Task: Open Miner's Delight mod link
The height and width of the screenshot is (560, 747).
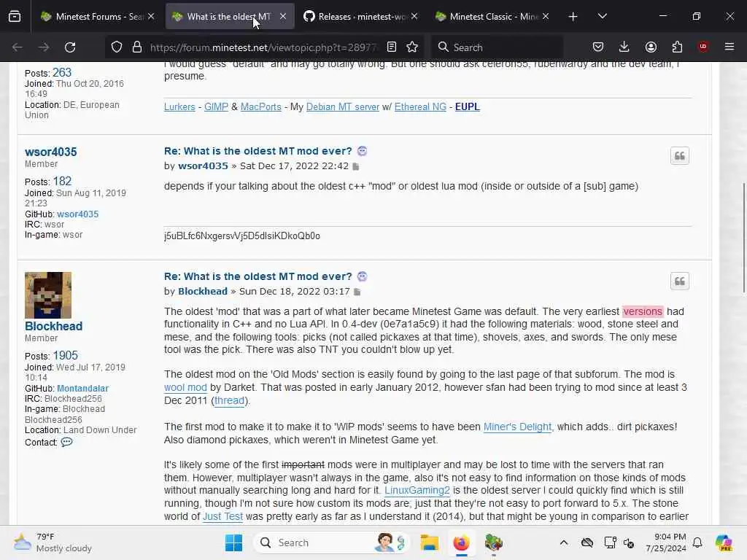Action: click(517, 427)
